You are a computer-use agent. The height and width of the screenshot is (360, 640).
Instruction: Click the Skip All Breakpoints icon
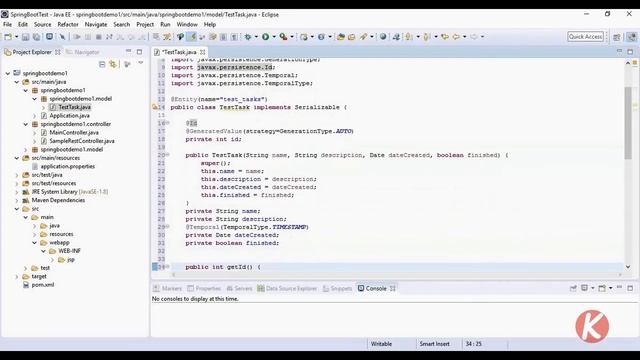tap(62, 37)
